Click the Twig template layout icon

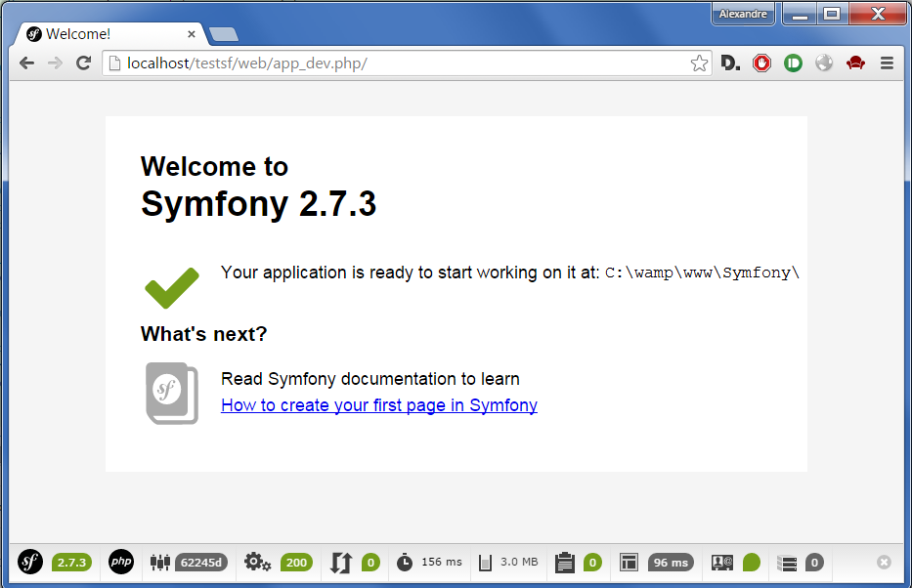pos(629,563)
